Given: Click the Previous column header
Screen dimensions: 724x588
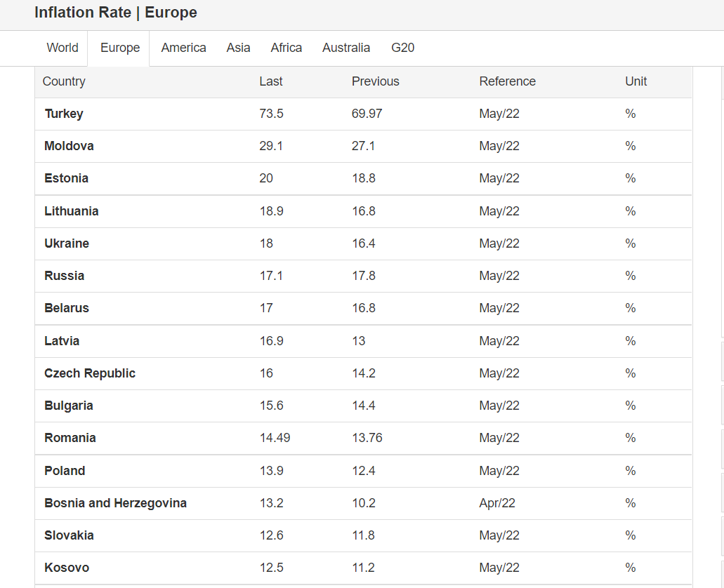Looking at the screenshot, I should [375, 81].
